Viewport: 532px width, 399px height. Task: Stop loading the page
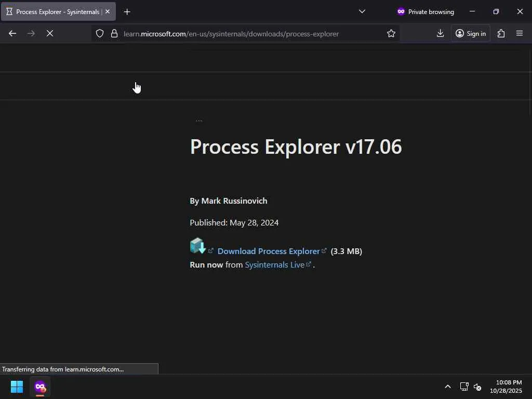point(49,33)
